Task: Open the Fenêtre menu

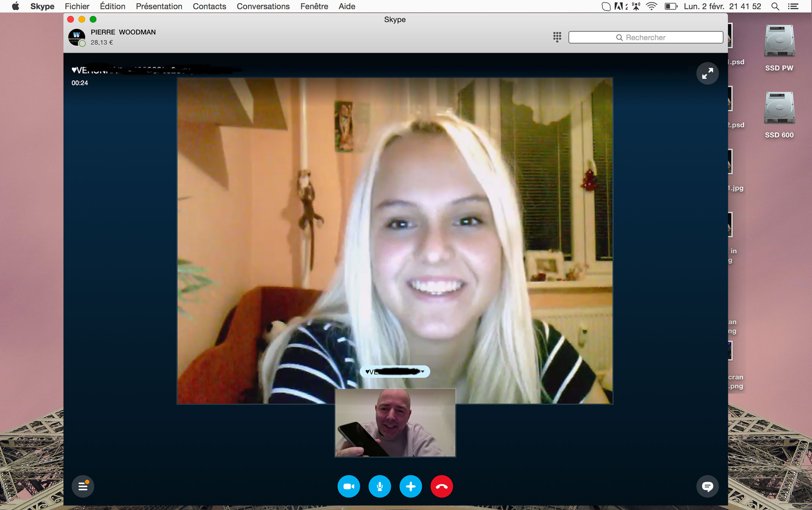Action: tap(314, 6)
